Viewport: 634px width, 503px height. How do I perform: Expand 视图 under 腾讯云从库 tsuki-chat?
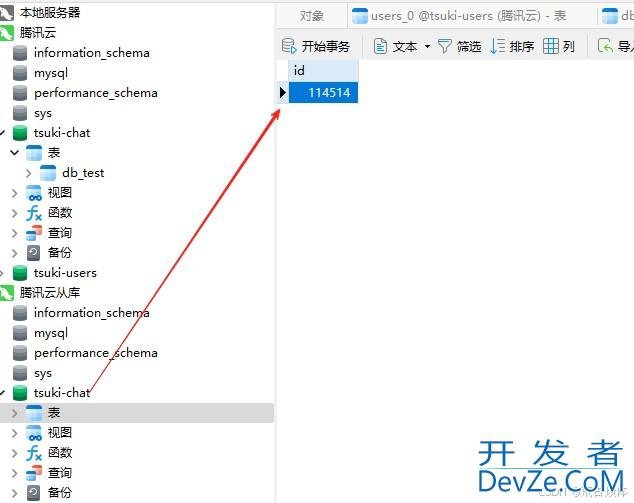(15, 433)
